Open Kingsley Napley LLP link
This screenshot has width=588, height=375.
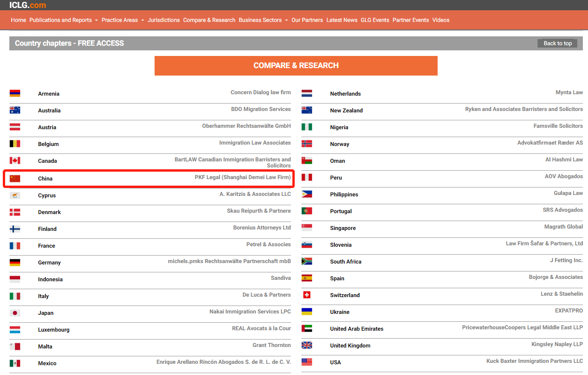[557, 344]
